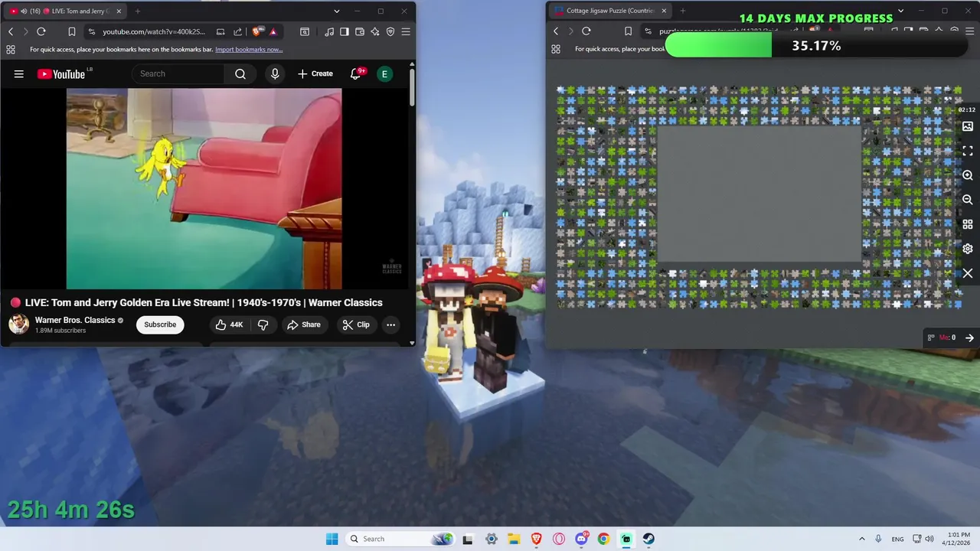The image size is (980, 551).
Task: Like the video with 44K likes
Action: 229,324
